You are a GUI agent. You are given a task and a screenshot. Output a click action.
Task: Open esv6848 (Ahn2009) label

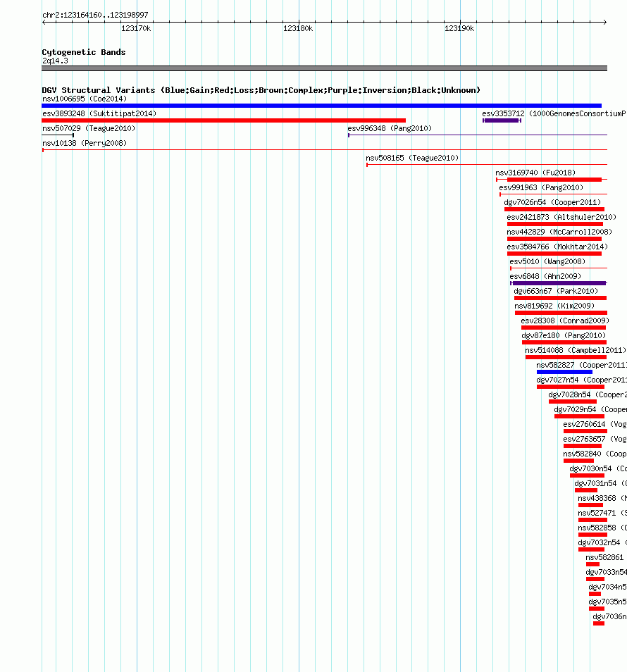545,276
